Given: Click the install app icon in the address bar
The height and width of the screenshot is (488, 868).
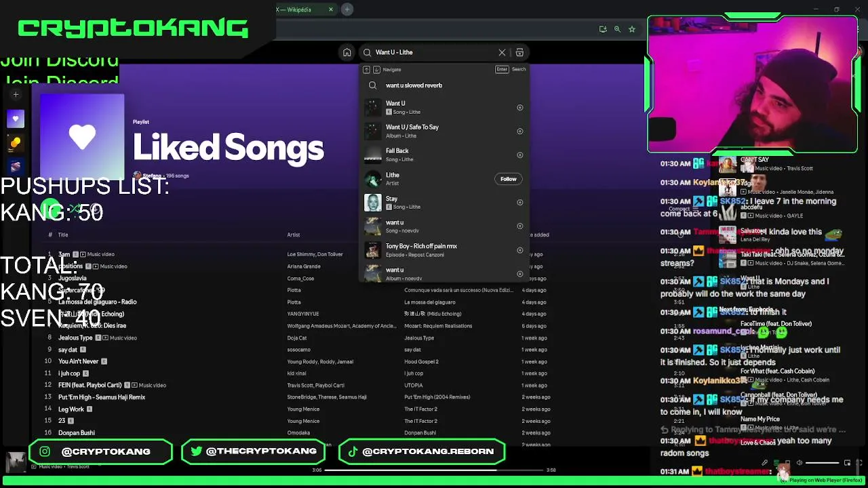Looking at the screenshot, I should click(x=602, y=29).
